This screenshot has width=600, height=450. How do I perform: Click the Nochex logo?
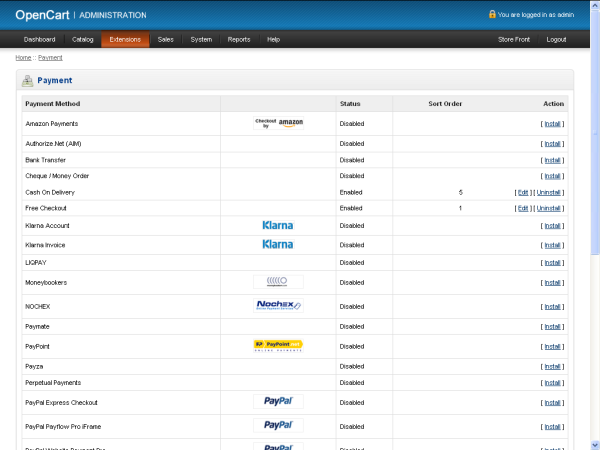coord(278,306)
